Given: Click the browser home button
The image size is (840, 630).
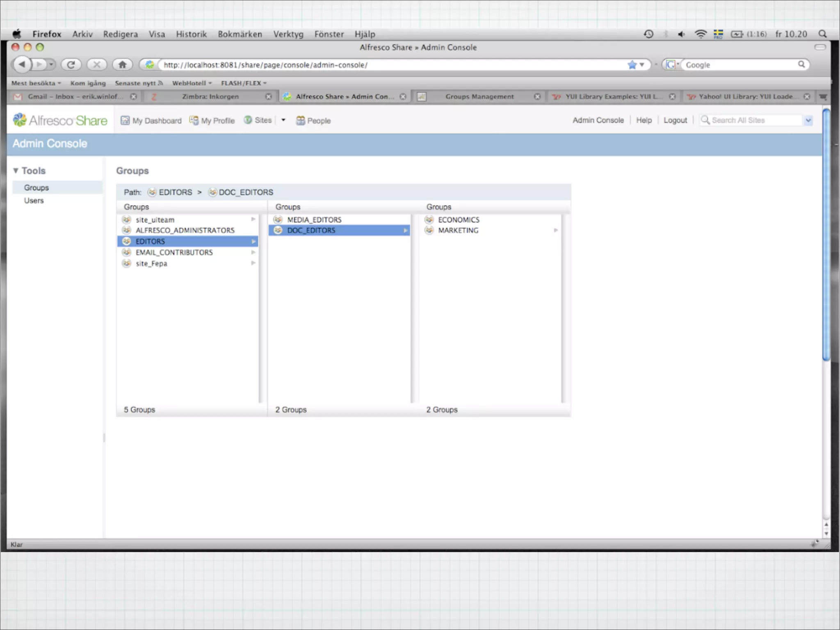Looking at the screenshot, I should coord(122,65).
